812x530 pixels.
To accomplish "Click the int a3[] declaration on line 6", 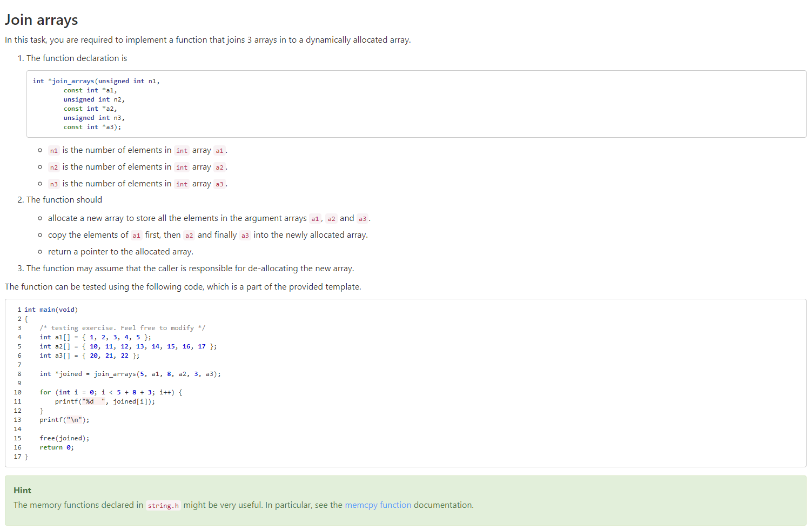I will point(89,355).
